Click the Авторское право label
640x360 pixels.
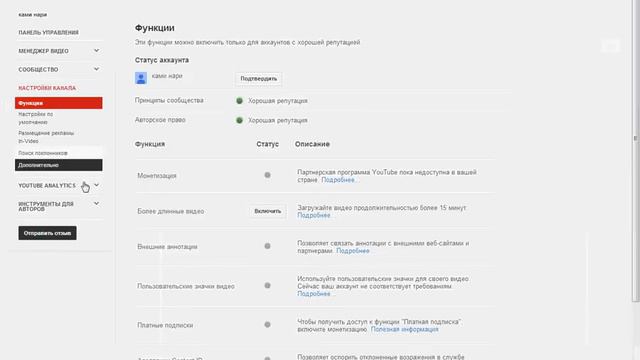[160, 120]
